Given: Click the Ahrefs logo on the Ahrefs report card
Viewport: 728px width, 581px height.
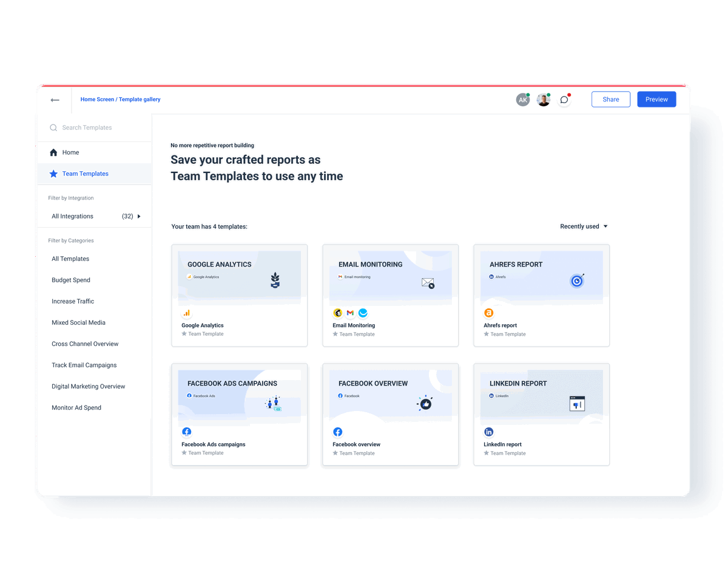Looking at the screenshot, I should 489,313.
